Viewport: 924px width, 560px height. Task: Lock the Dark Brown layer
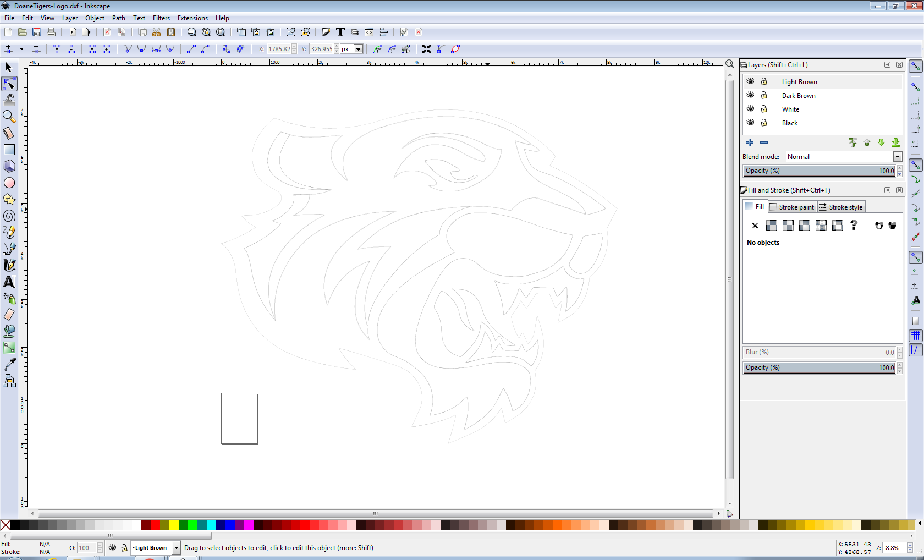tap(764, 95)
